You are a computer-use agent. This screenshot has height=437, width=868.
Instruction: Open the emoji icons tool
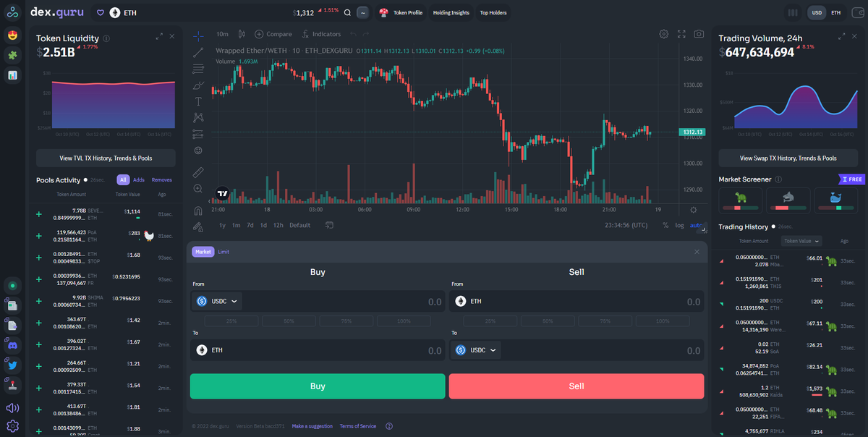pos(198,150)
